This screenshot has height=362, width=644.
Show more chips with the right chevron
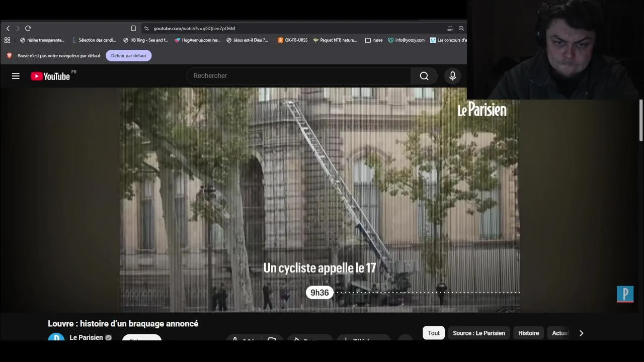tap(581, 333)
